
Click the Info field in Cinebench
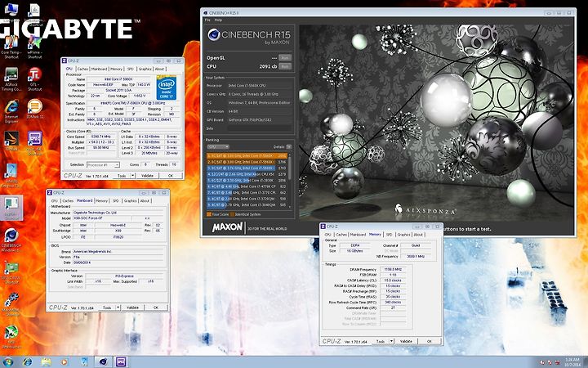click(x=260, y=128)
